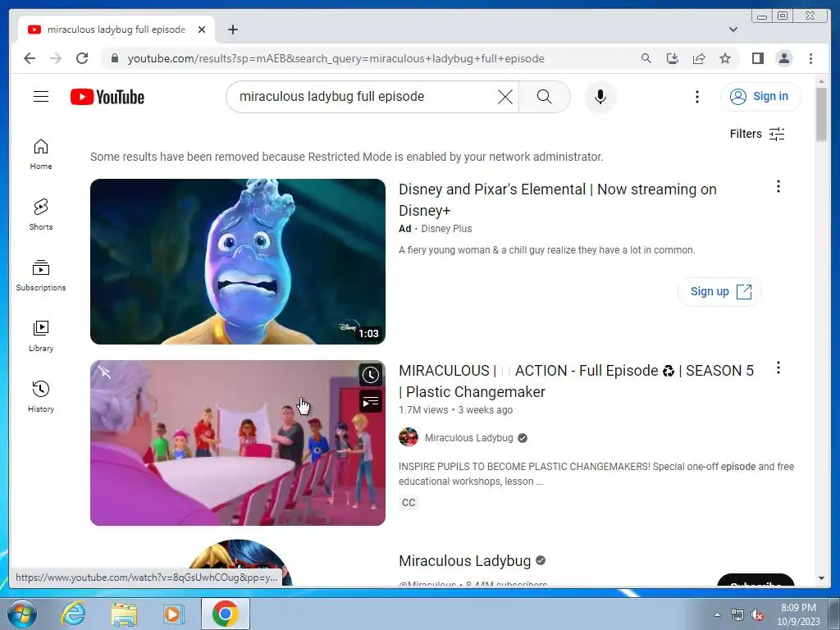Viewport: 840px width, 630px height.
Task: Open Chrome profile avatar
Action: tap(784, 58)
